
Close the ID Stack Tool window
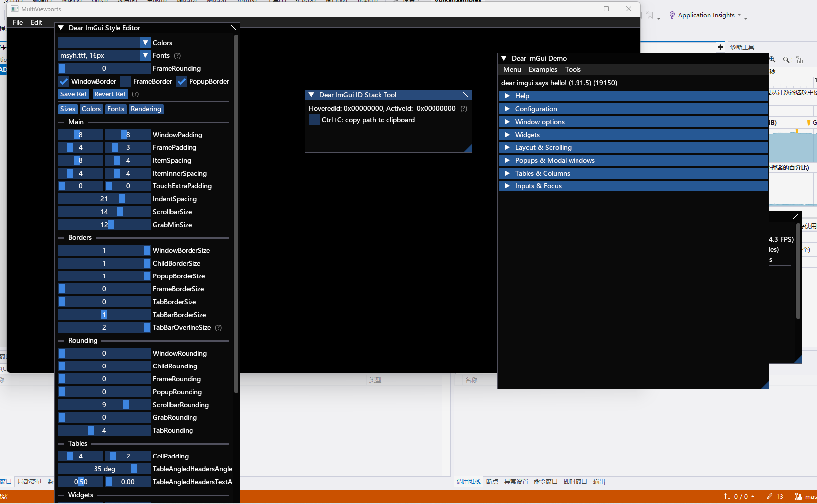tap(466, 95)
